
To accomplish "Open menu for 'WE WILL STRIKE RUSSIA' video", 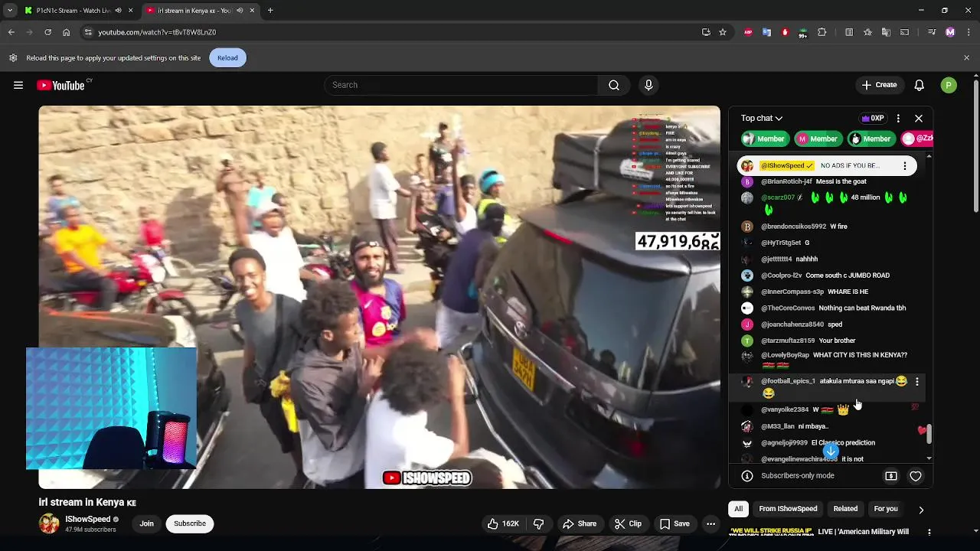I will pos(929,532).
